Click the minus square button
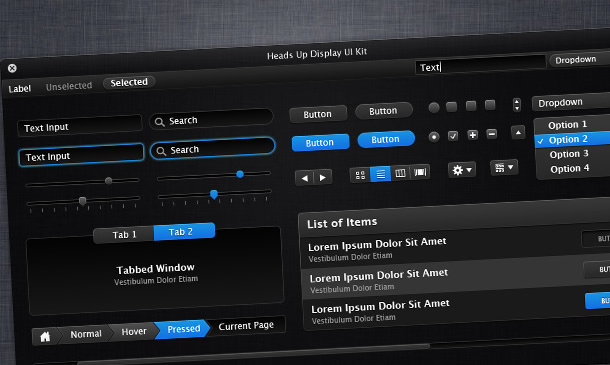The image size is (610, 365). (492, 134)
